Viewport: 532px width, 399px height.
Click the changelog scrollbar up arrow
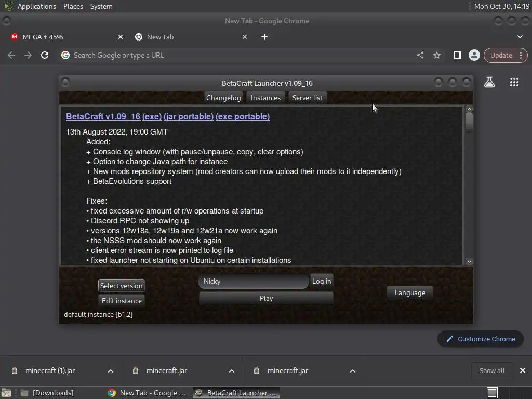[x=469, y=109]
